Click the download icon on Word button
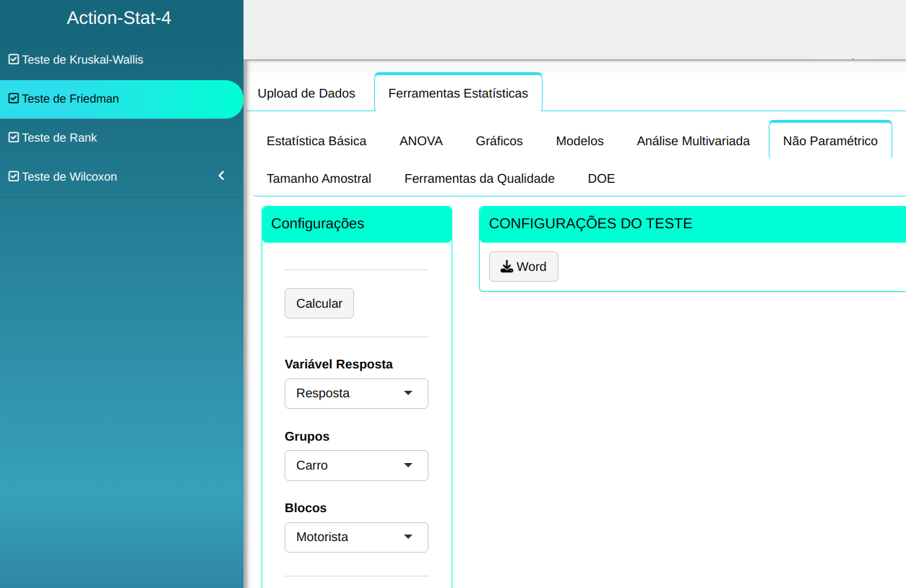This screenshot has height=588, width=906. tap(506, 267)
